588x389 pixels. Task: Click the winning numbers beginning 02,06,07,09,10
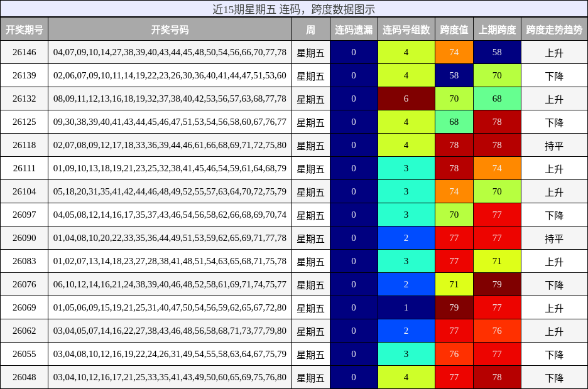click(170, 75)
